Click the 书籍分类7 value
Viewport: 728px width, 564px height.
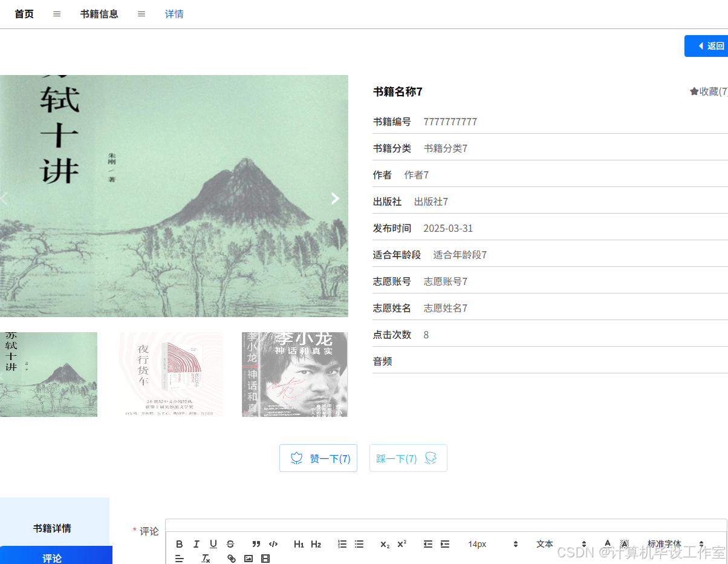click(x=446, y=148)
